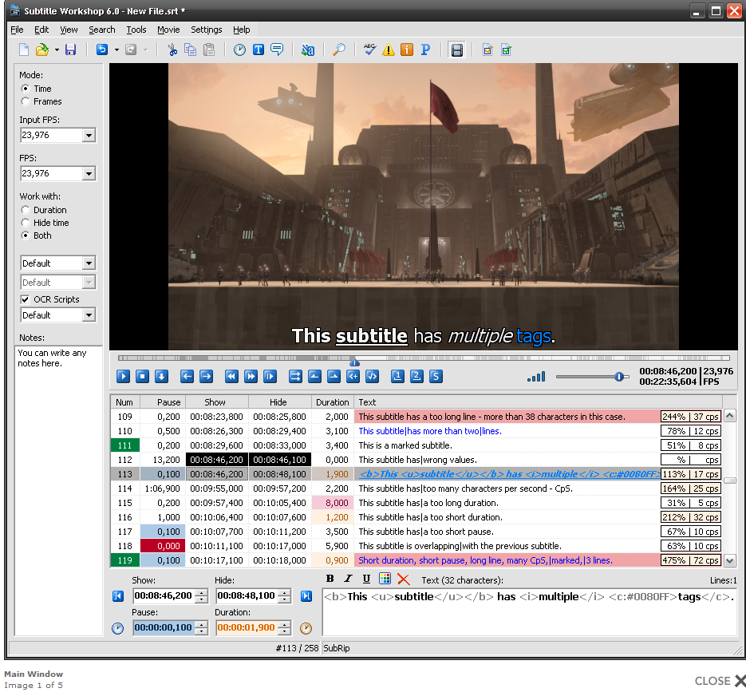
Task: Open the FPS dropdown
Action: 89,174
